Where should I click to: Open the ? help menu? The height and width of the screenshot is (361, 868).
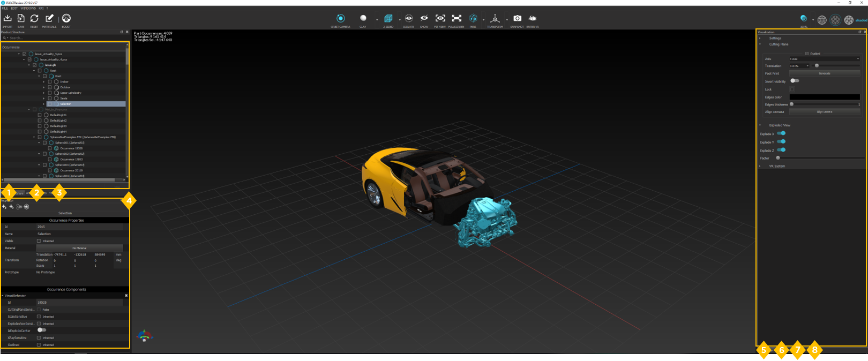pos(47,9)
